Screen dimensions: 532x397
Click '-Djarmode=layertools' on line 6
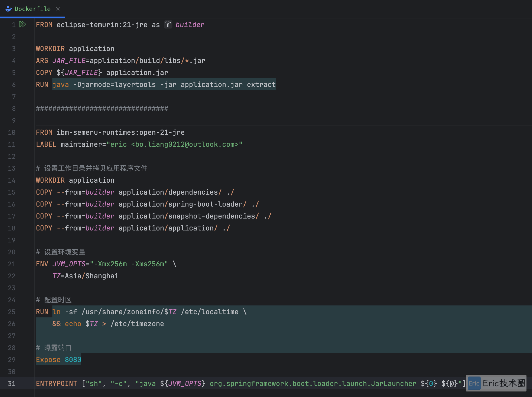pos(114,85)
